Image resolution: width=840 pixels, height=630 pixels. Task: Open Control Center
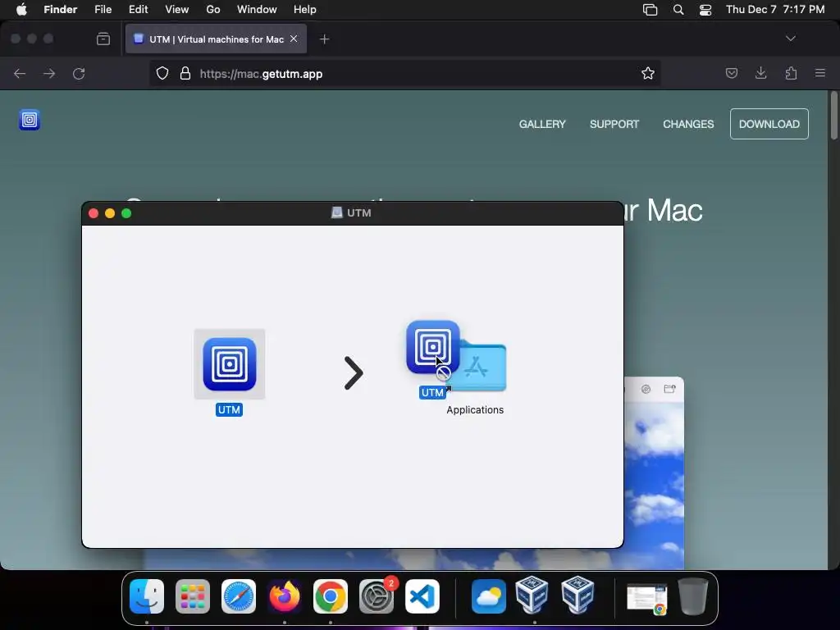point(705,10)
